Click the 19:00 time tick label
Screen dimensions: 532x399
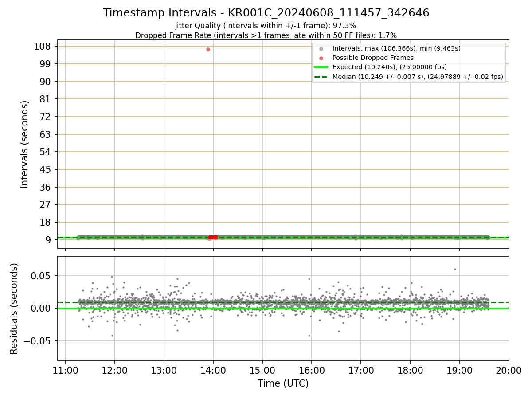pyautogui.click(x=459, y=370)
